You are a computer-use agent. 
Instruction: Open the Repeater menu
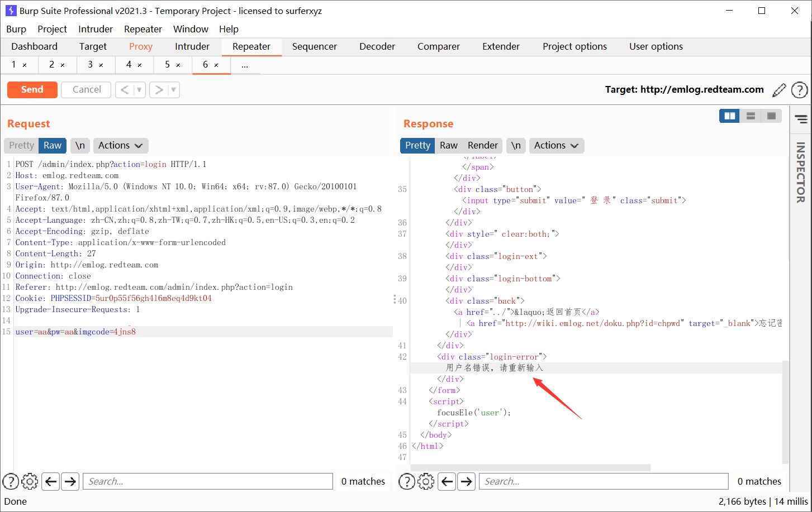click(143, 29)
